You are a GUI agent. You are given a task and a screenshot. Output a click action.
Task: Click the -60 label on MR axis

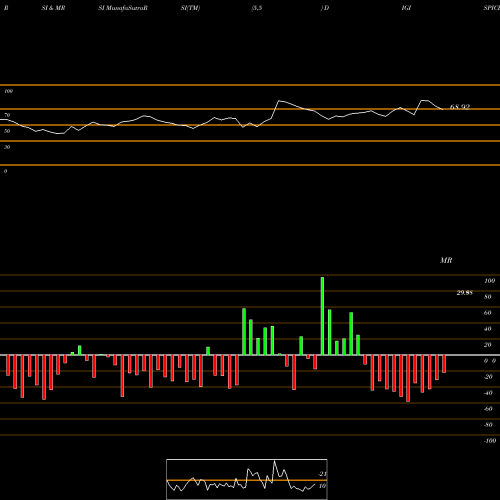(488, 409)
